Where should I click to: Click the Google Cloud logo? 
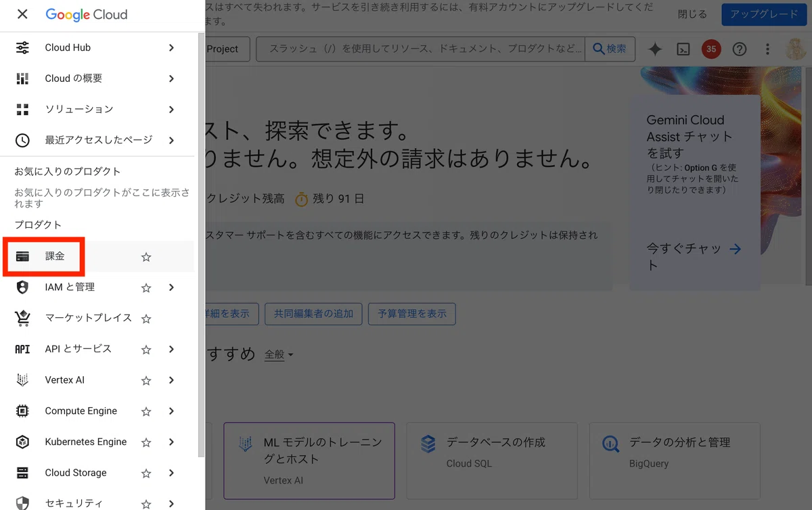click(87, 14)
